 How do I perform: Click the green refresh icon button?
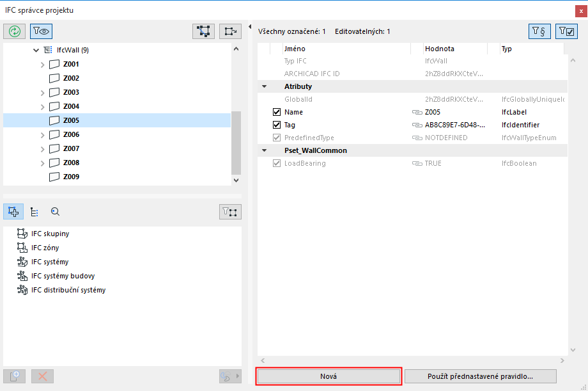(15, 31)
